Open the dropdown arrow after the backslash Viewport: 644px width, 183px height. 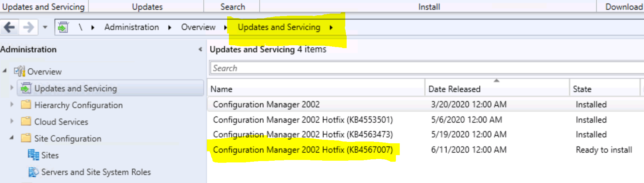coord(93,27)
